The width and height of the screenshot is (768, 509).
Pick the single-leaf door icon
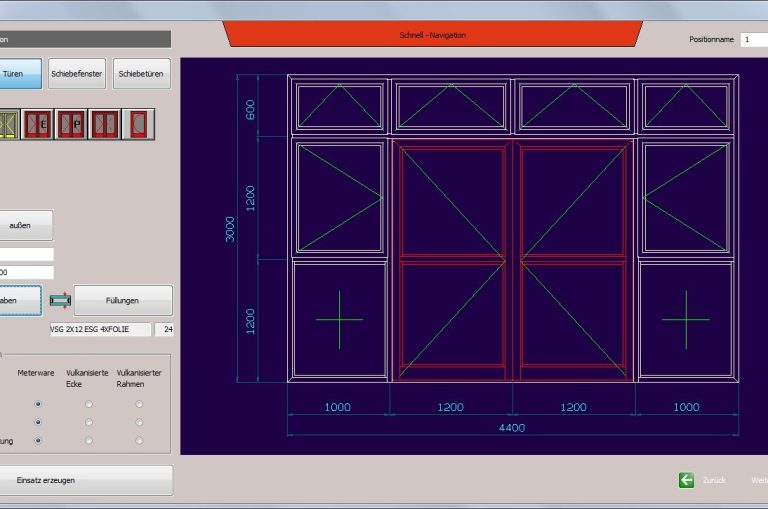(137, 124)
